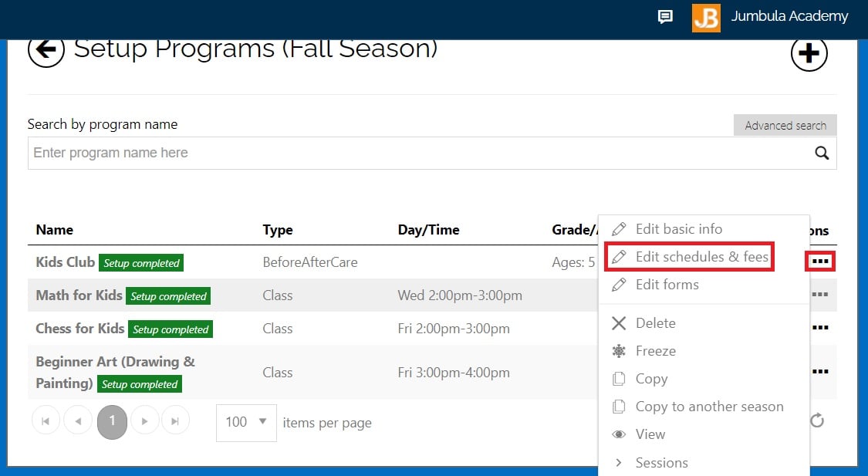Select page 1 in pagination
This screenshot has height=476, width=868.
tap(112, 422)
